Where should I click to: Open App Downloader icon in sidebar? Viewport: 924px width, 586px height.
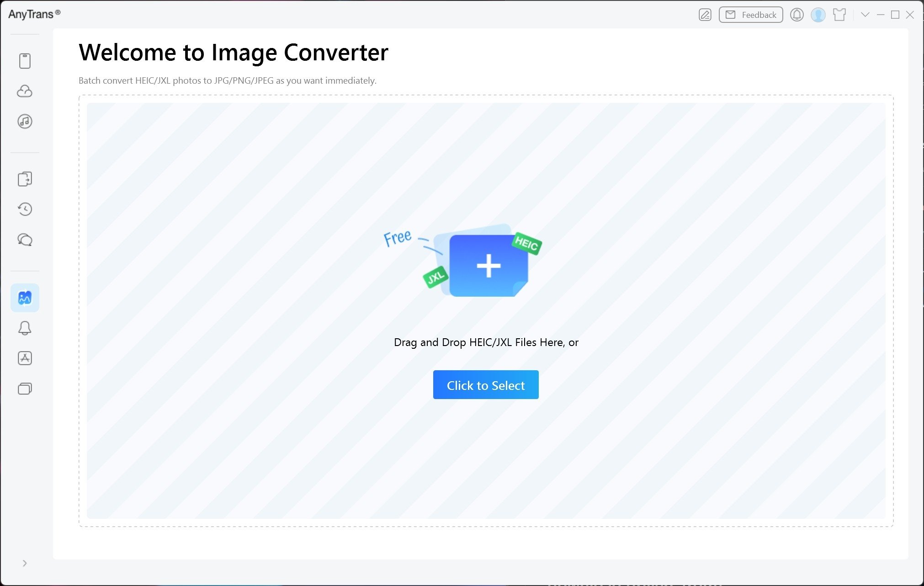tap(25, 358)
